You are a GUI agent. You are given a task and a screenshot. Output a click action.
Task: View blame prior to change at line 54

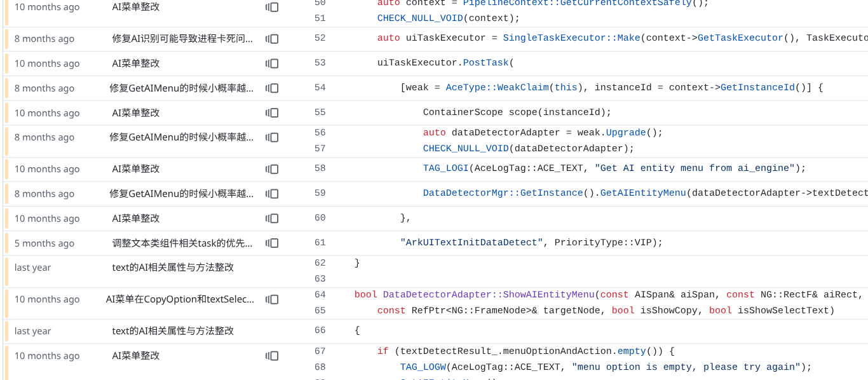coord(272,88)
